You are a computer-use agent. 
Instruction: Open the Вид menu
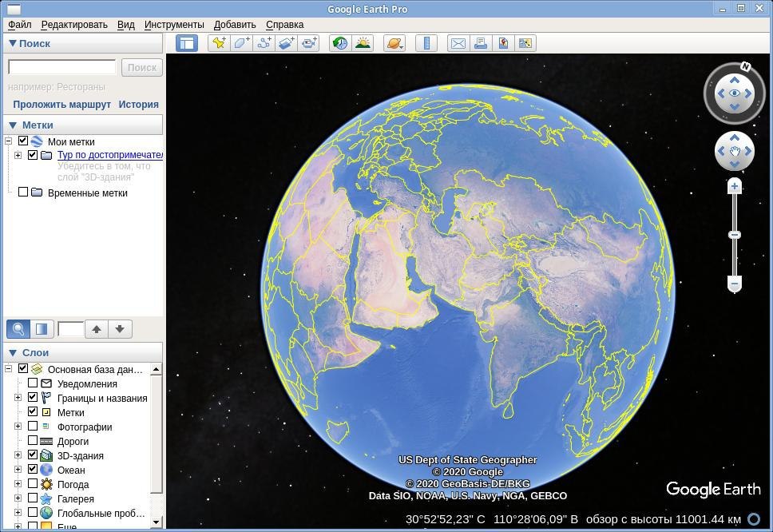click(x=125, y=25)
